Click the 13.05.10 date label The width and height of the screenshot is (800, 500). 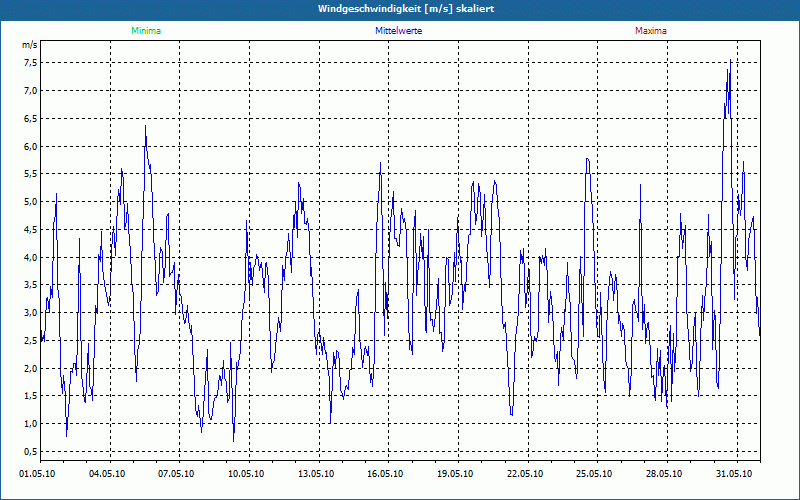[316, 474]
